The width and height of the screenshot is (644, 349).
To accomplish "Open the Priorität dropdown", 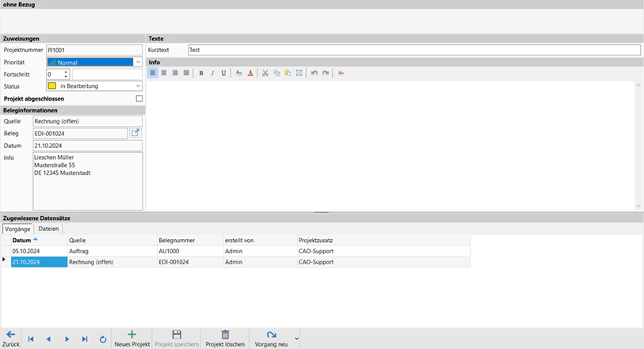I will point(138,62).
